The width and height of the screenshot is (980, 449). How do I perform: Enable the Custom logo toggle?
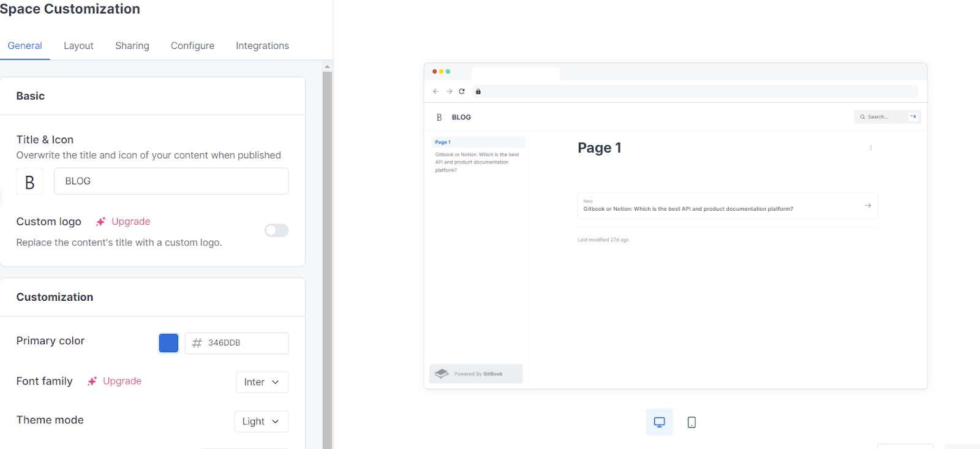tap(276, 230)
